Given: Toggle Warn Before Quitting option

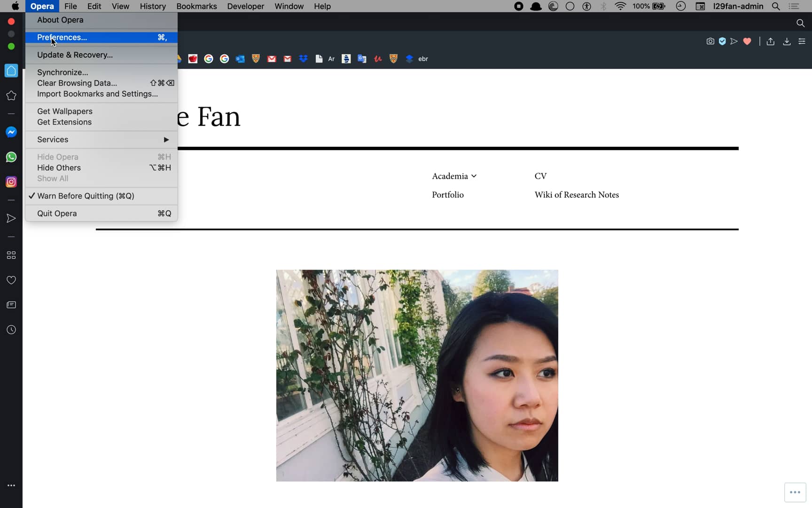Looking at the screenshot, I should 101,196.
